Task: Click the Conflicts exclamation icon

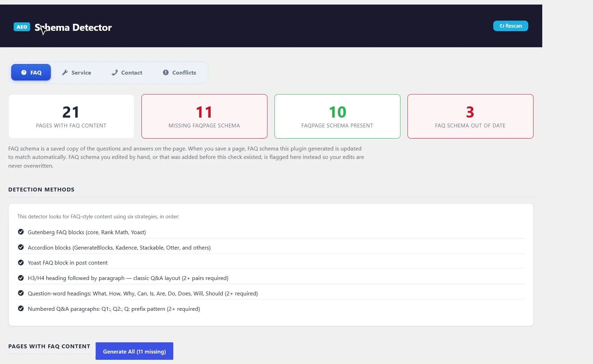Action: click(166, 72)
